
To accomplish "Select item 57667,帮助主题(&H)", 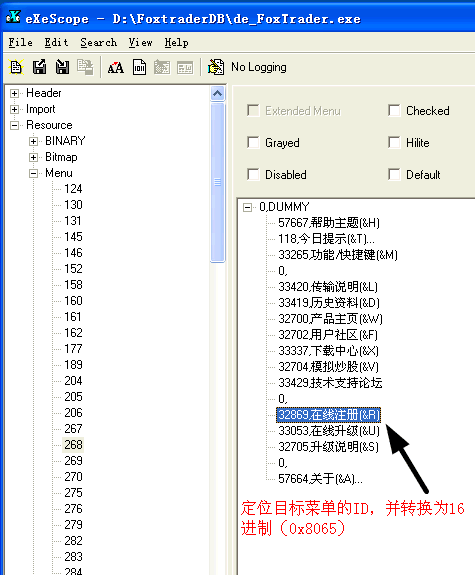I will pos(329,223).
